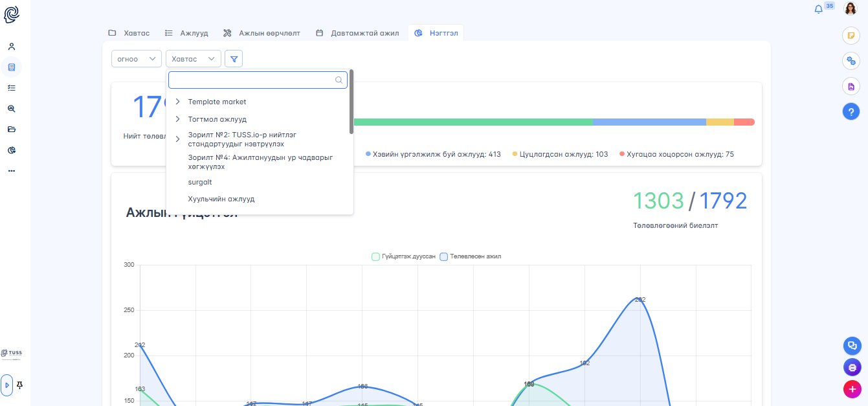The image size is (868, 406).
Task: Expand Зорилт №2 tree node
Action: pos(177,139)
